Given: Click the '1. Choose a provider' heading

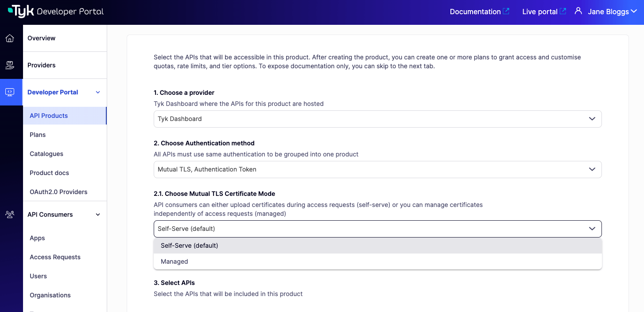Looking at the screenshot, I should tap(184, 93).
